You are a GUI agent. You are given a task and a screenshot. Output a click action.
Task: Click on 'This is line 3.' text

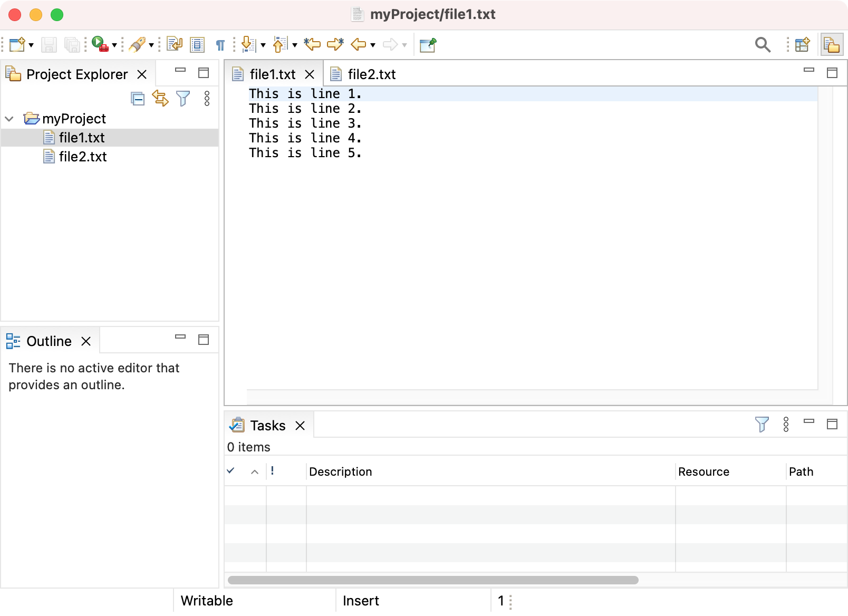pos(305,123)
